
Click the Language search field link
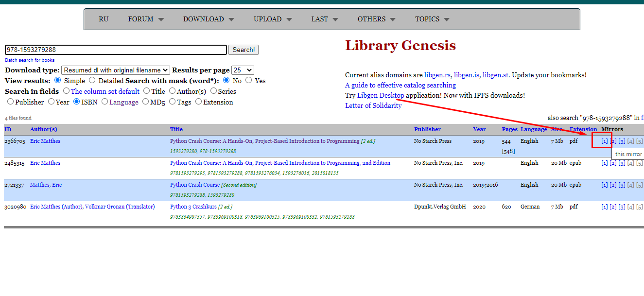click(124, 102)
